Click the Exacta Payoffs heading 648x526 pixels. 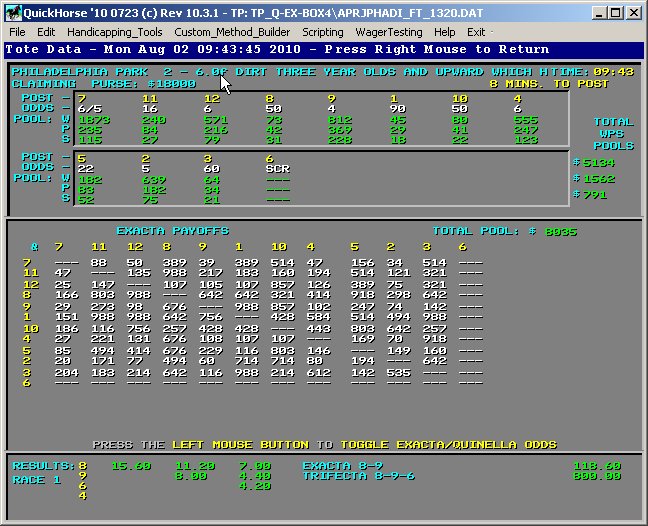(172, 230)
